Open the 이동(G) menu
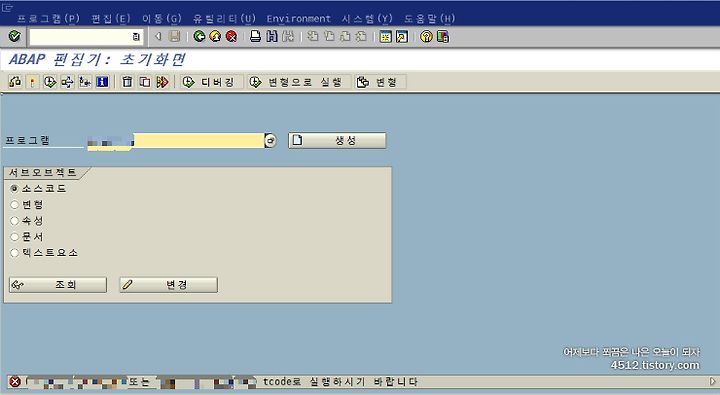The height and width of the screenshot is (395, 720). pos(162,18)
